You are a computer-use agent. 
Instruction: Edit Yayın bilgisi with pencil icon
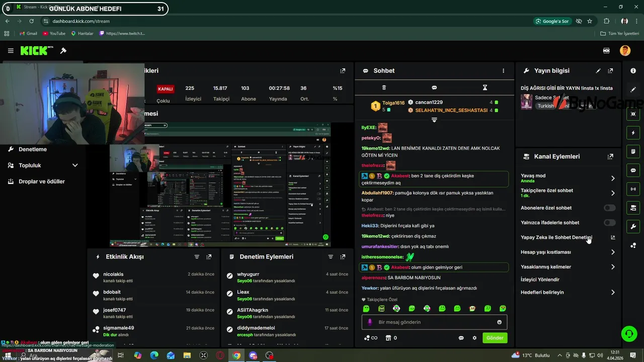coord(598,71)
